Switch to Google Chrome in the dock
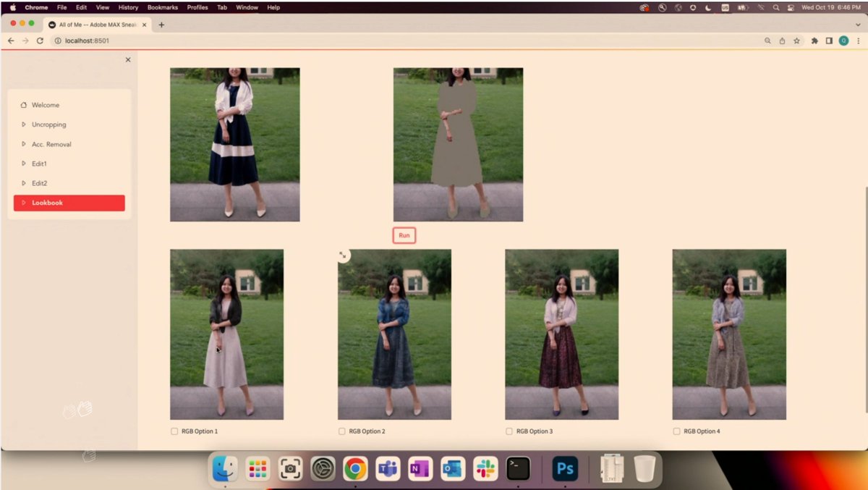Viewport: 868px width, 490px height. (x=355, y=469)
